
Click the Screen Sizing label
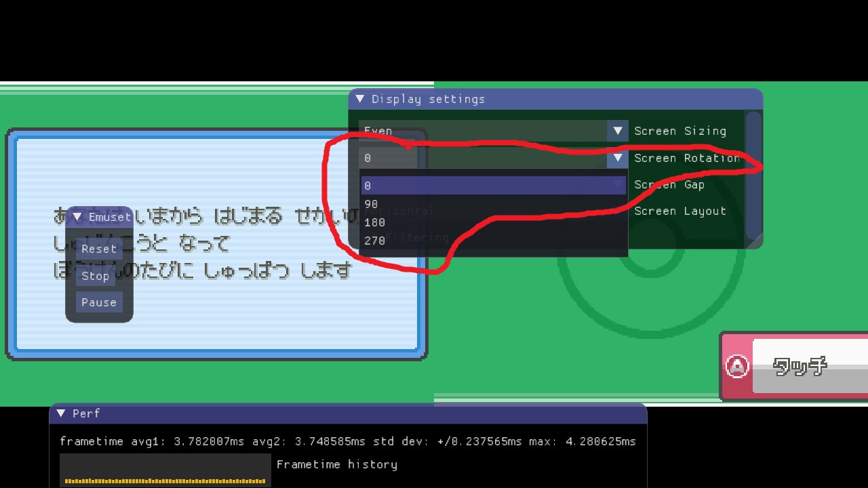tap(680, 131)
